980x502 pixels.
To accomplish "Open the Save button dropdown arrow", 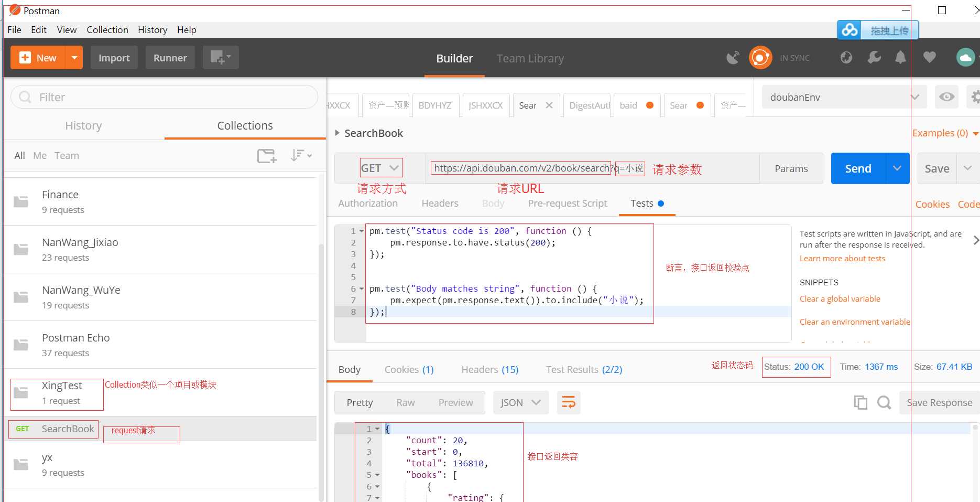I will (967, 168).
